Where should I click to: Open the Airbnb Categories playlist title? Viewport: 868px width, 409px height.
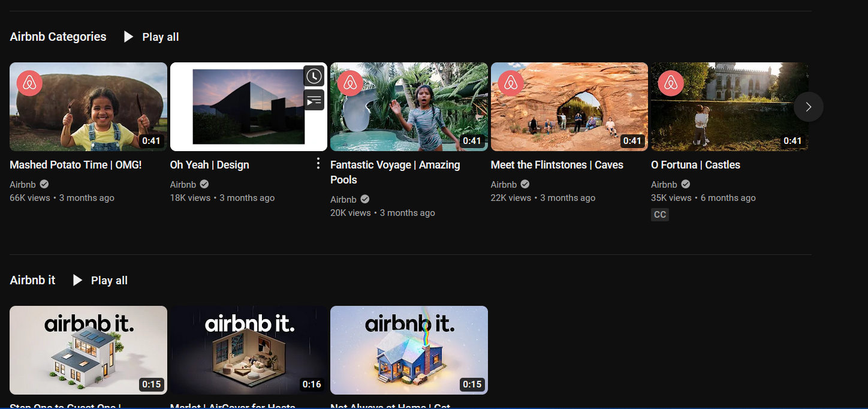click(x=58, y=37)
